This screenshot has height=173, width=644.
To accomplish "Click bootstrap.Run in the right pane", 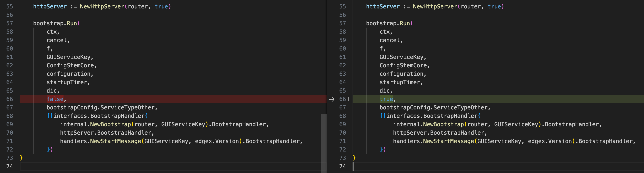I will pyautogui.click(x=388, y=23).
